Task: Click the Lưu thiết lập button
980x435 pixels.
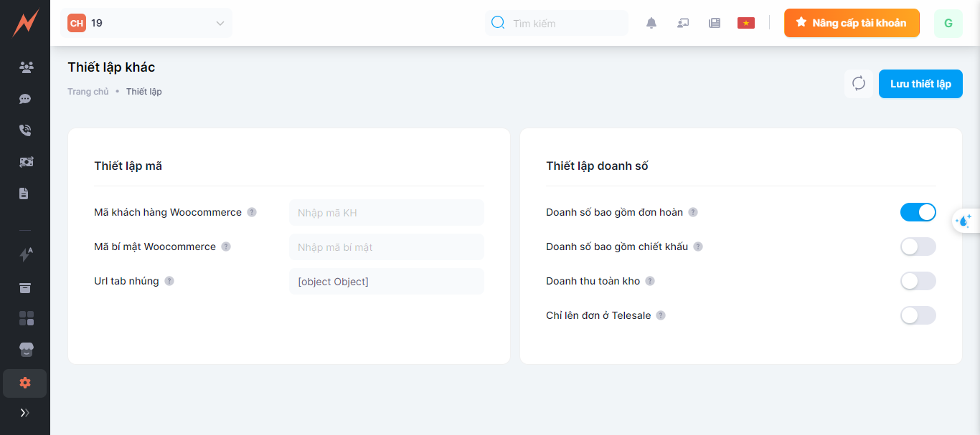Action: click(x=920, y=84)
